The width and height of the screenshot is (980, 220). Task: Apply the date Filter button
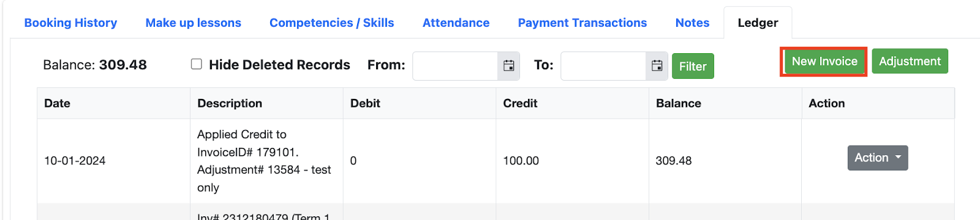point(693,66)
